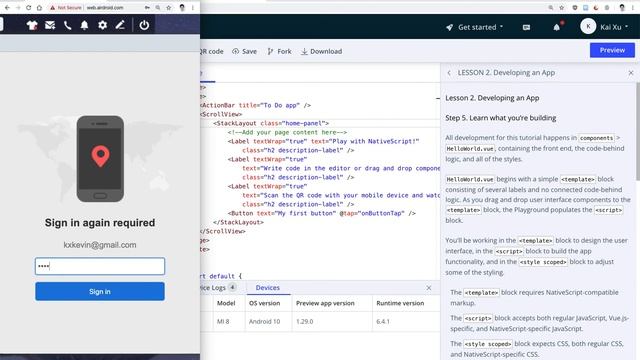This screenshot has height=360, width=640.
Task: Click the Model column header
Action: [x=226, y=303]
